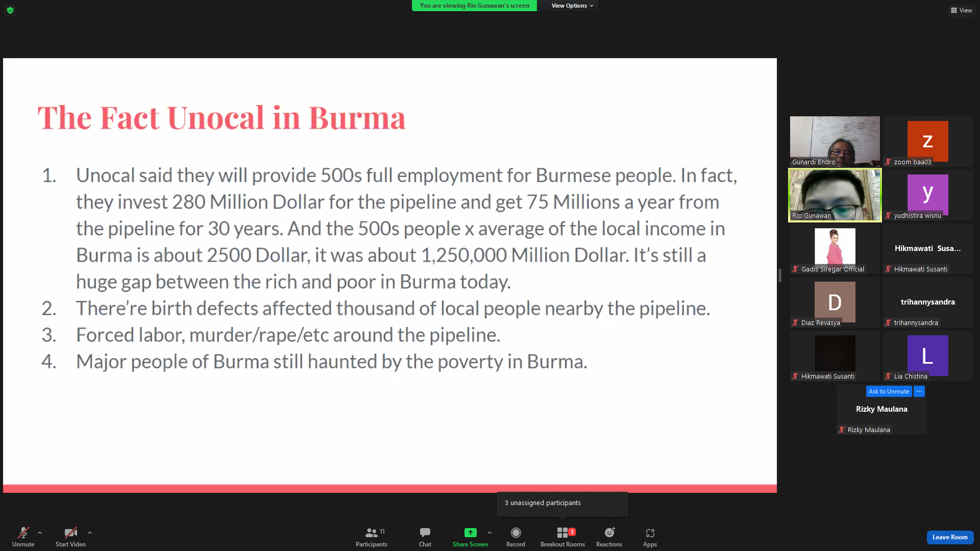Screen dimensions: 980x551
Task: Click the muted mic icon beside Lia Chistina
Action: point(889,376)
